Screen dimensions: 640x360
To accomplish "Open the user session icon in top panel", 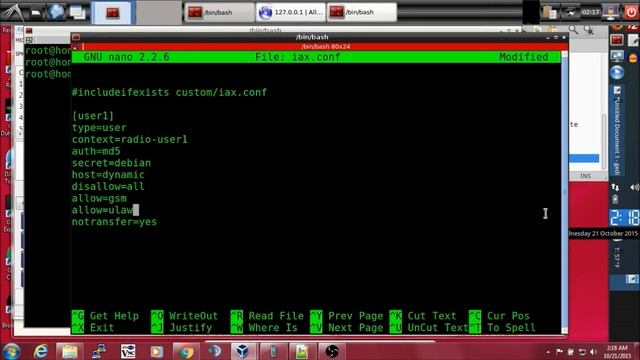I will (611, 12).
